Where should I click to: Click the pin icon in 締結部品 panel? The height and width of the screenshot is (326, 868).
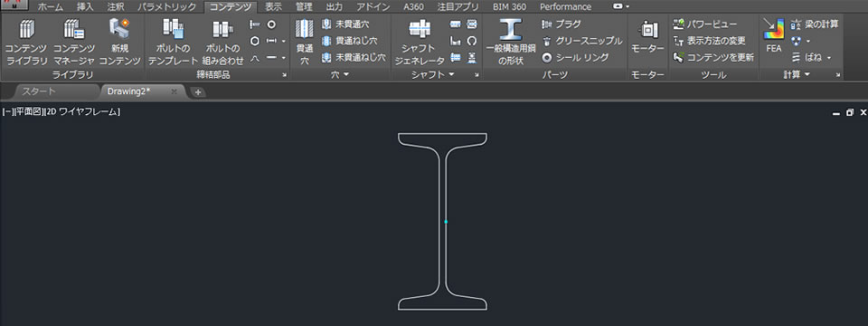pyautogui.click(x=271, y=41)
